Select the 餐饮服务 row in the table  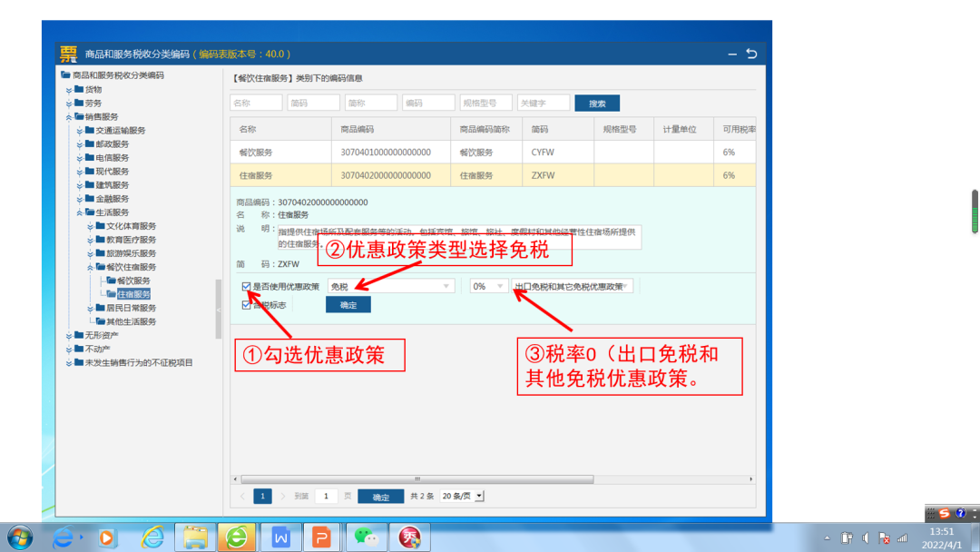(x=493, y=152)
